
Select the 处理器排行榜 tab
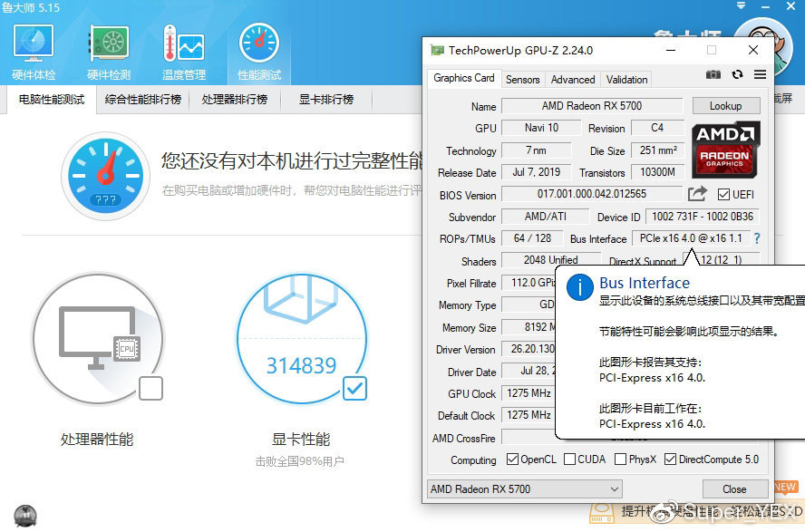235,100
